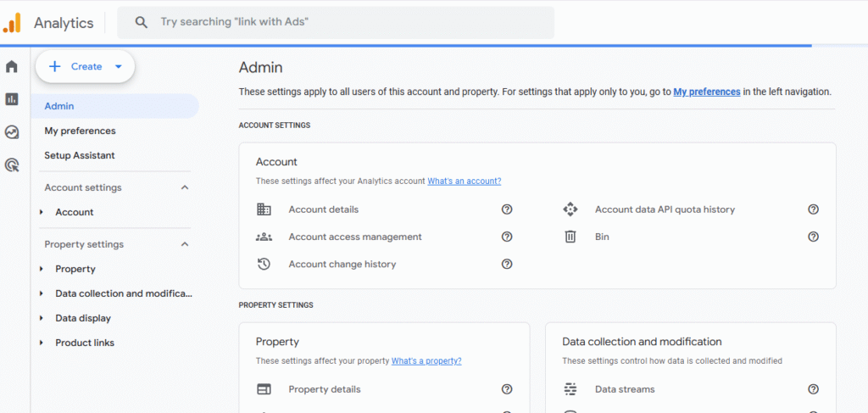Click the Admin page heading
Image resolution: width=868 pixels, height=413 pixels.
tap(261, 68)
